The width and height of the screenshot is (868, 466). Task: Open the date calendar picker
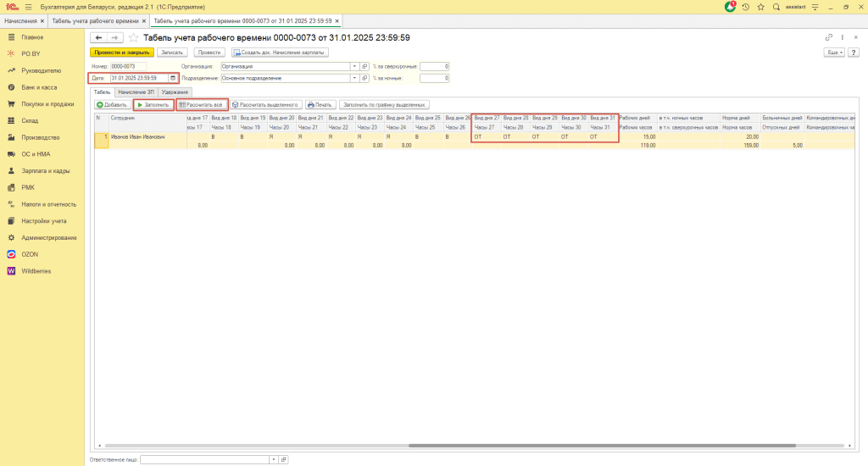click(x=173, y=78)
